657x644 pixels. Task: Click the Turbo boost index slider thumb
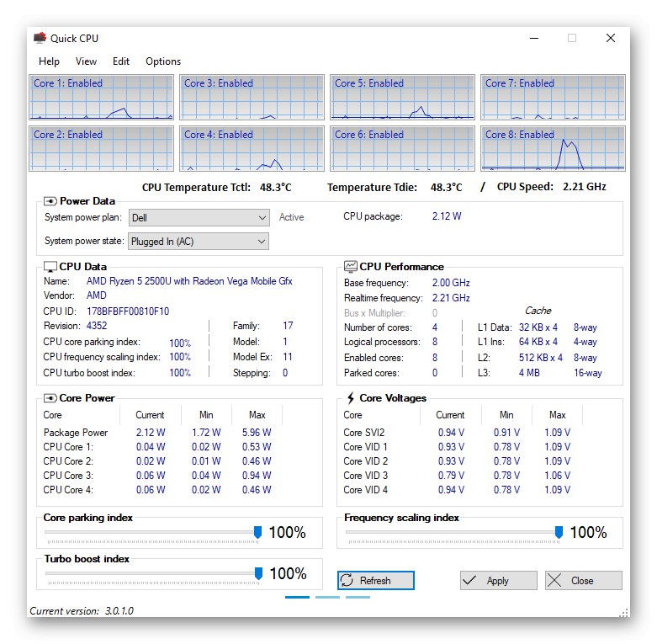point(258,573)
